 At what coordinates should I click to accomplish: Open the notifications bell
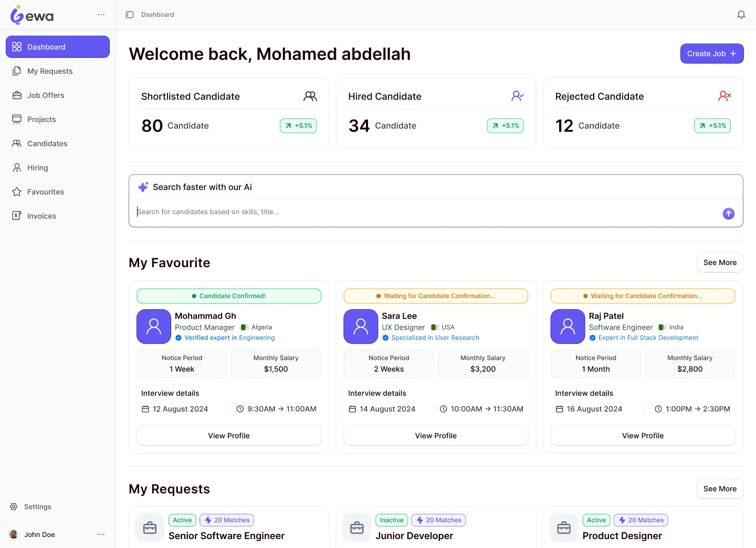click(741, 15)
